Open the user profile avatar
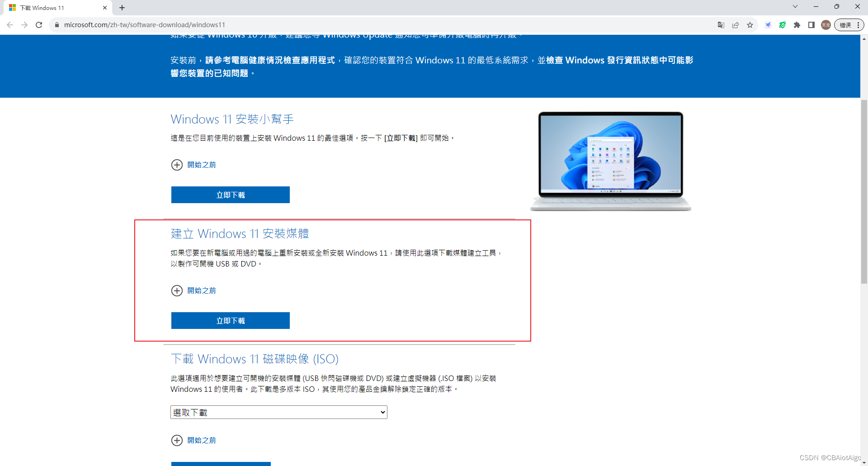 [x=826, y=25]
